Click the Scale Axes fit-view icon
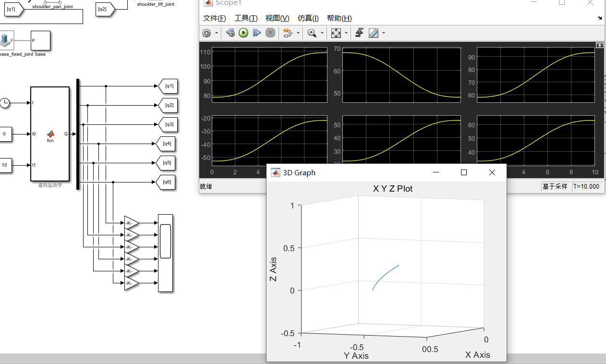Viewport: 606px width, 364px height. (x=336, y=33)
